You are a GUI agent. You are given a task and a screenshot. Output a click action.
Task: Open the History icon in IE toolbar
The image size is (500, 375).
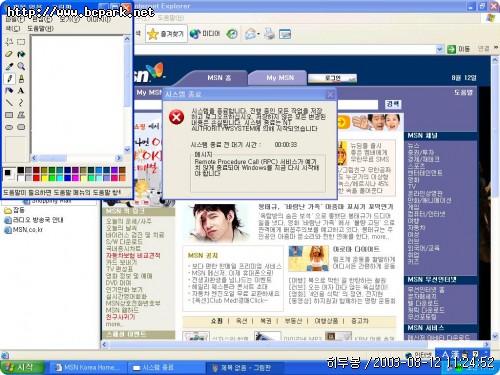point(232,34)
